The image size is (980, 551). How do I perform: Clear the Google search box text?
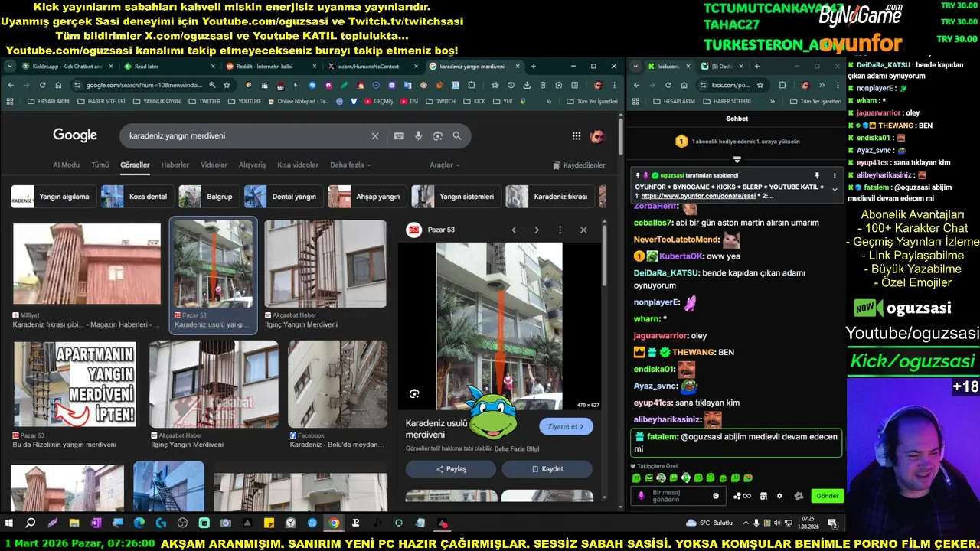[375, 136]
